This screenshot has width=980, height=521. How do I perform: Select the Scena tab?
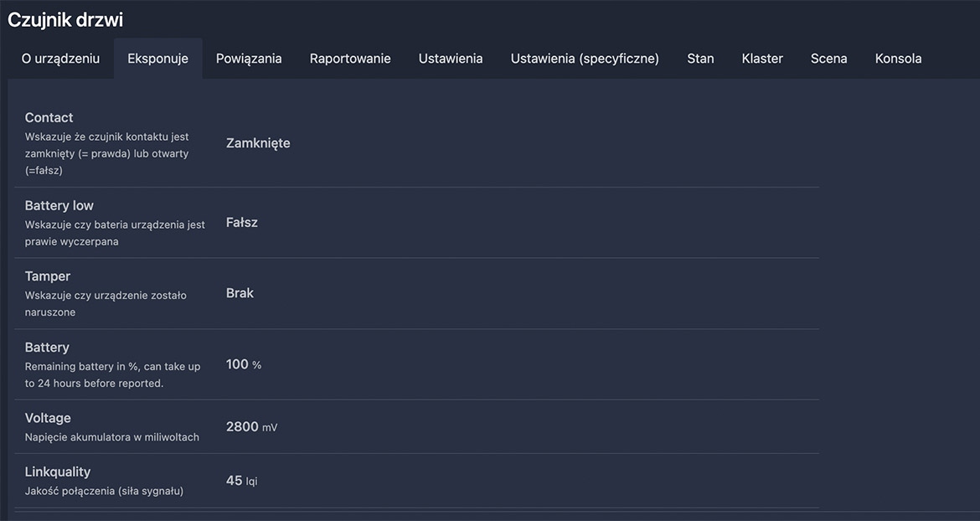point(828,59)
